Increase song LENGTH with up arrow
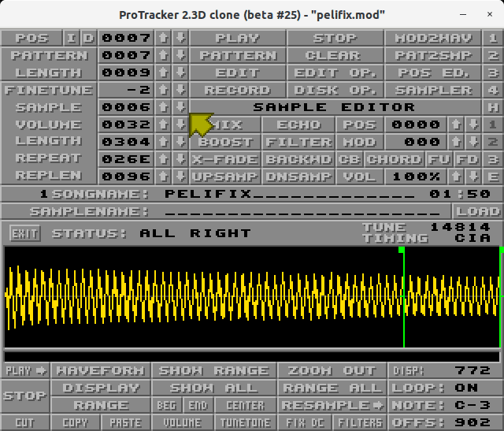The height and width of the screenshot is (431, 504). pos(163,72)
